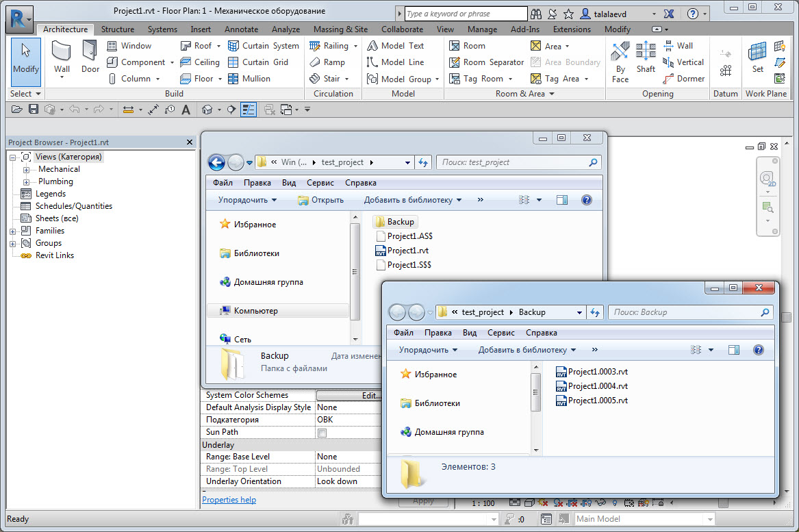
Task: Open the Default 3D View from Quick Access Toolbar
Action: [207, 110]
